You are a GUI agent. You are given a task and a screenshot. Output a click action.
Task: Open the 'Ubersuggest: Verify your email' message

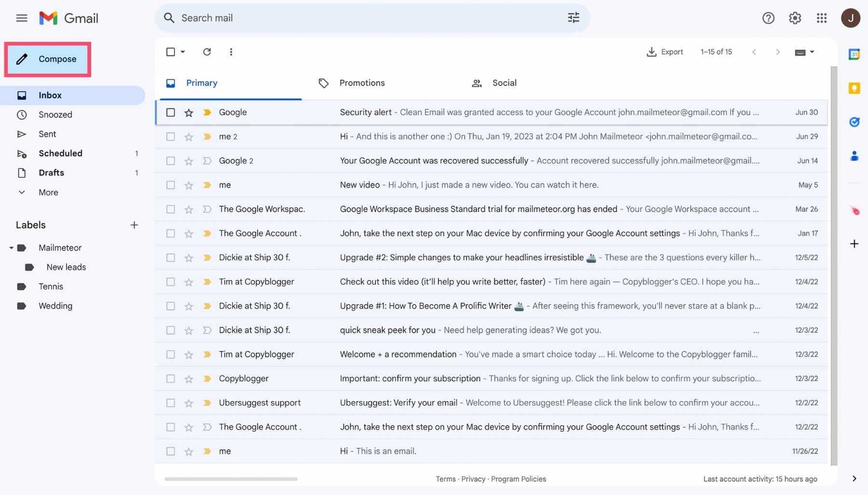click(x=491, y=403)
